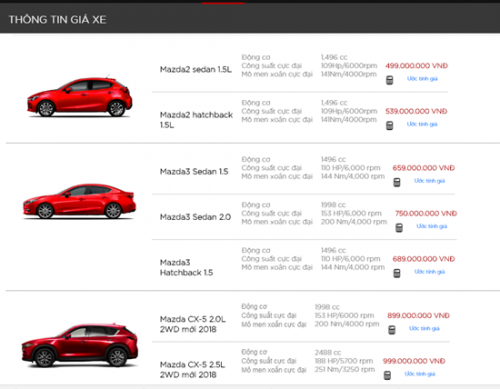This screenshot has width=500, height=389.
Task: Select Mazda CX-5 2.5L 2WD mới 2018 name
Action: tap(192, 369)
